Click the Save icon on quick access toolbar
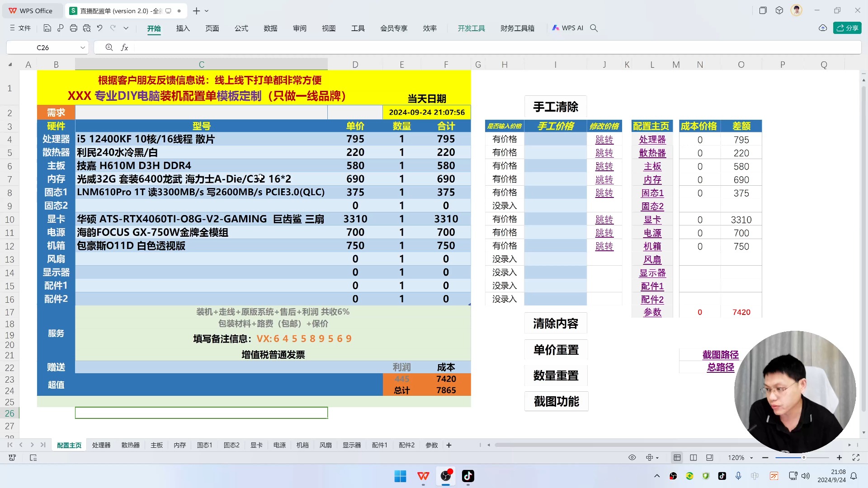This screenshot has width=868, height=488. pyautogui.click(x=47, y=28)
